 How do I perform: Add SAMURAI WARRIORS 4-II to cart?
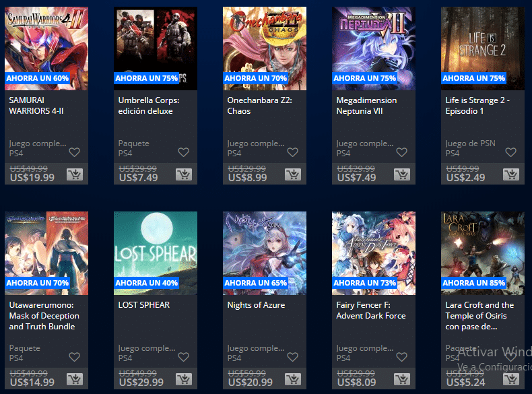[75, 174]
